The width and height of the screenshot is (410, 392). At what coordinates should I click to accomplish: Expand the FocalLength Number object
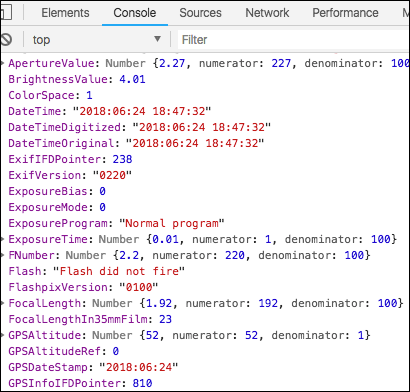click(3, 303)
